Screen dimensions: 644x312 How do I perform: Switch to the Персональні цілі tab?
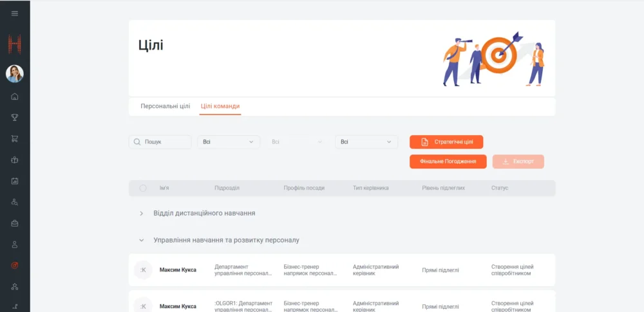click(x=166, y=106)
